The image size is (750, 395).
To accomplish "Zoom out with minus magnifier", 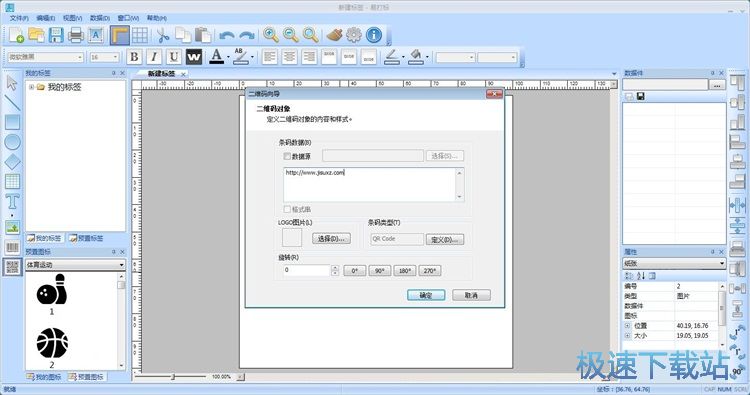I will click(x=291, y=35).
